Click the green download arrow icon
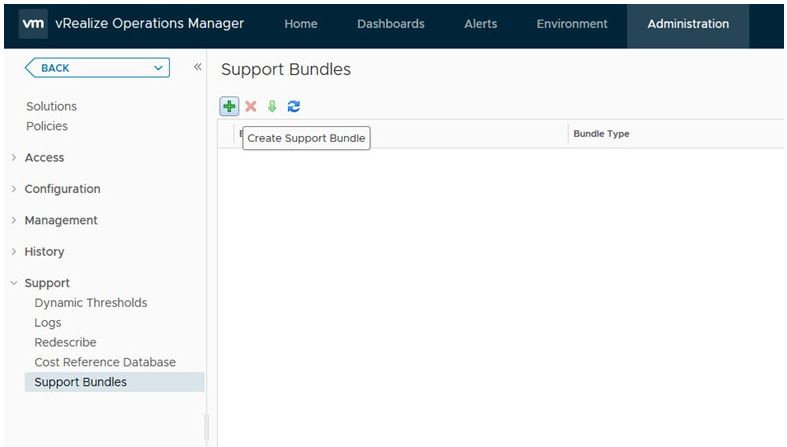The height and width of the screenshot is (447, 787). coord(272,106)
